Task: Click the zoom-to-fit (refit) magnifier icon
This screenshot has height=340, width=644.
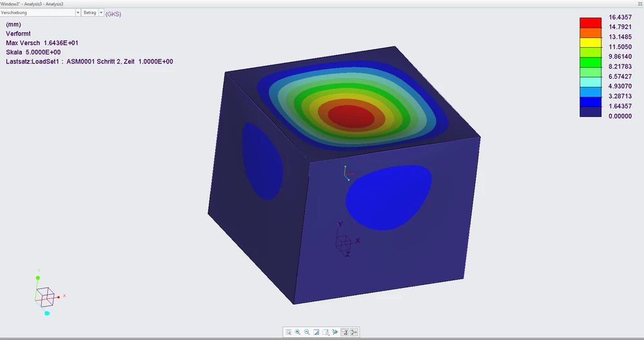Action: click(288, 332)
